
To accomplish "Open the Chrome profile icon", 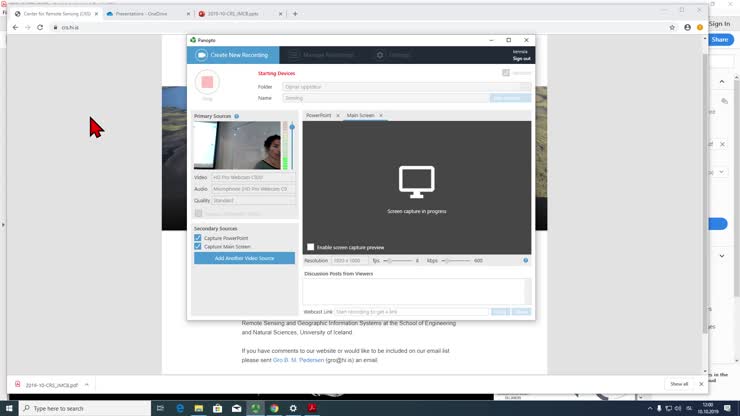I will click(x=687, y=27).
